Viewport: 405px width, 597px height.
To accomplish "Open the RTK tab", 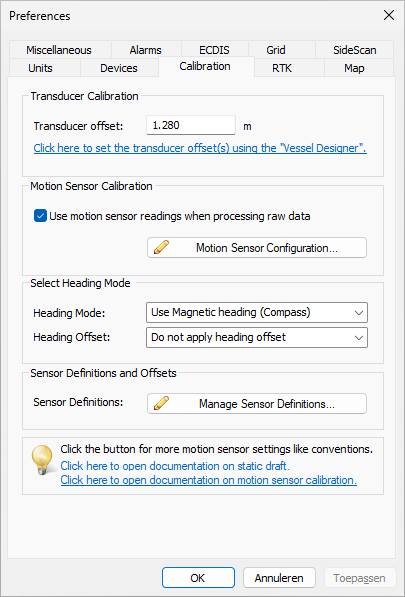I will (282, 68).
